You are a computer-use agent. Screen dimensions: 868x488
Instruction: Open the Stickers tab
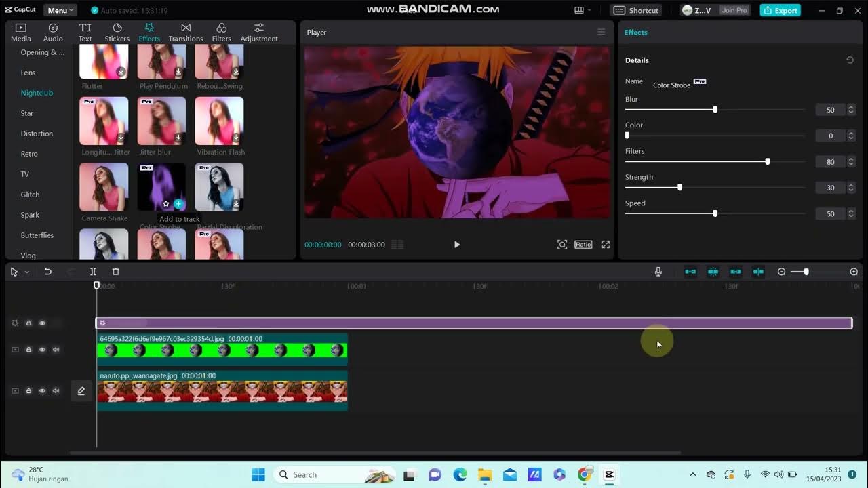[x=117, y=32]
